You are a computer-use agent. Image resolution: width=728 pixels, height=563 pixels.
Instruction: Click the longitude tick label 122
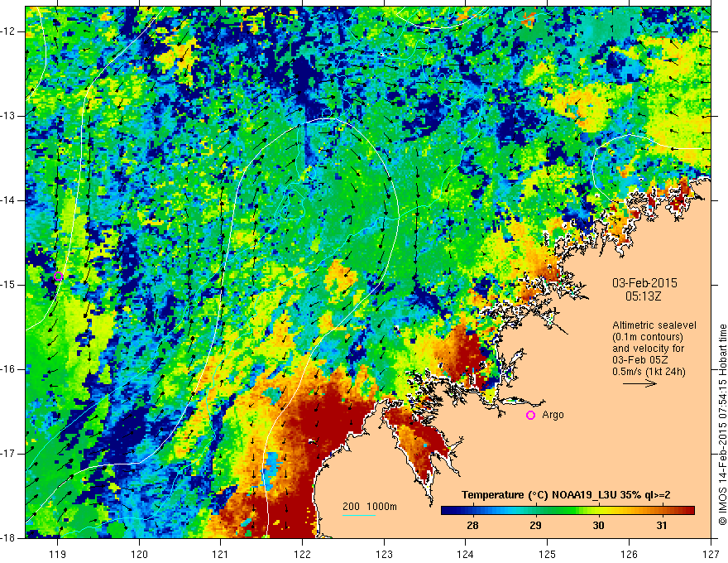302,554
